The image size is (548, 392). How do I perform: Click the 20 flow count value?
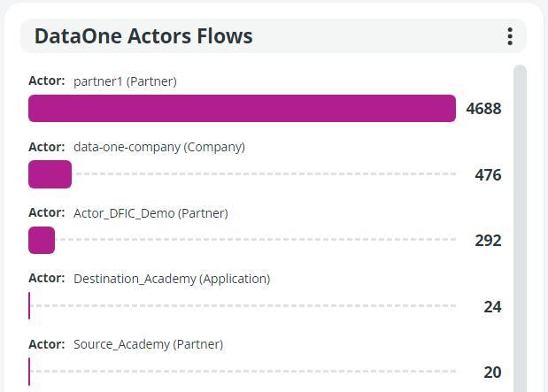(492, 373)
